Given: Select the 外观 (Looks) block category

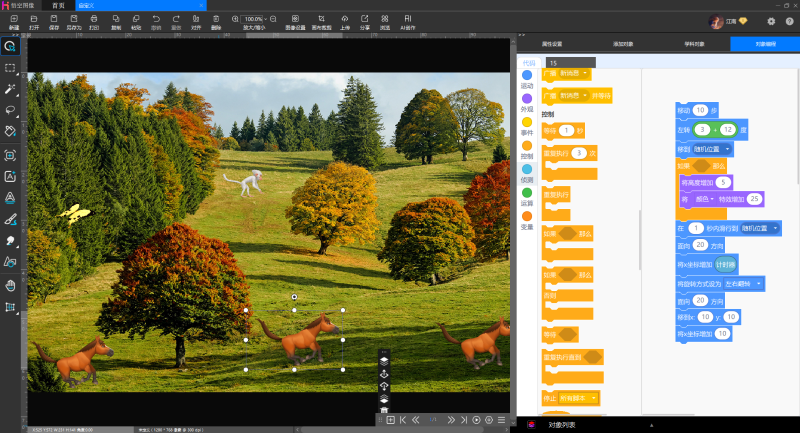Looking at the screenshot, I should [x=527, y=100].
